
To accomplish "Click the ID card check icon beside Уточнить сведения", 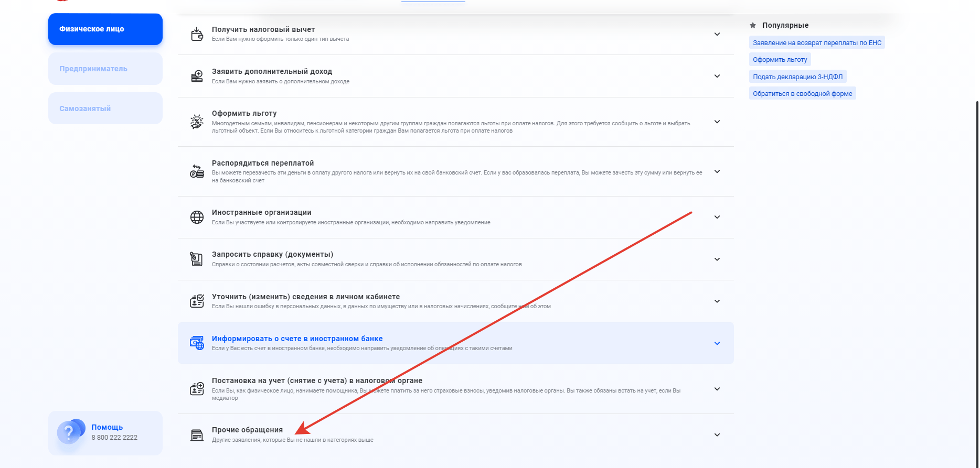I will [197, 301].
